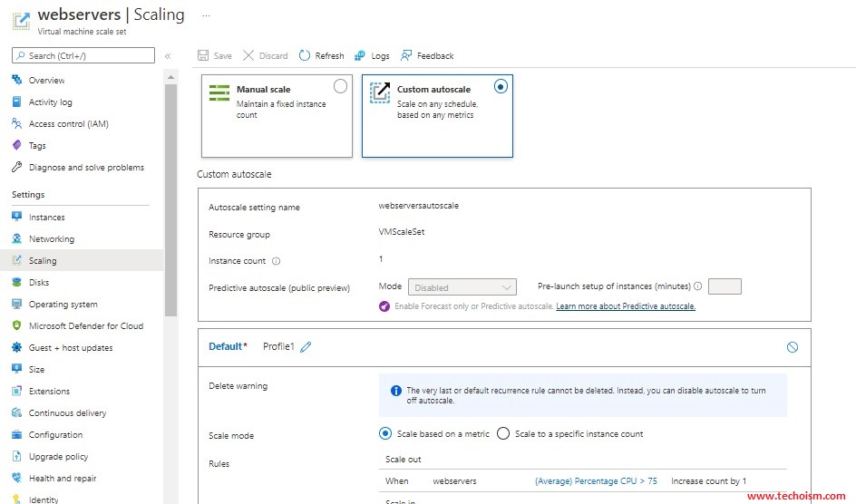Click the Health and repair heart icon
This screenshot has width=856, height=504.
click(x=17, y=478)
